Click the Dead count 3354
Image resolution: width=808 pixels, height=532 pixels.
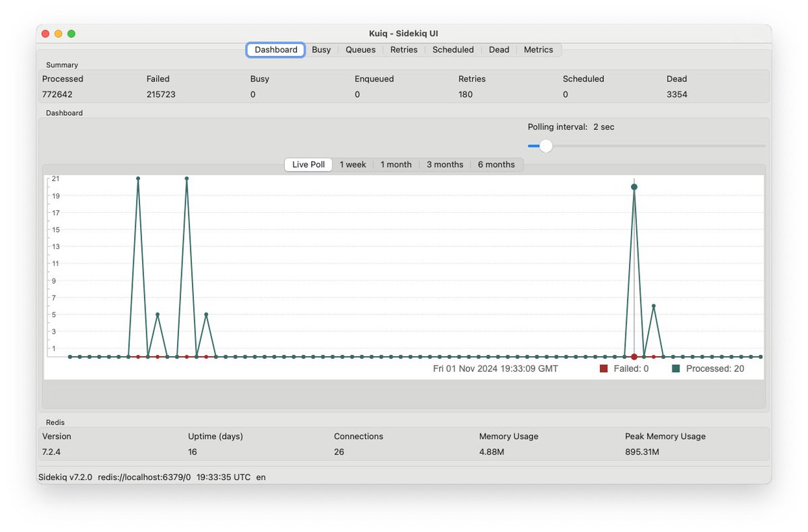coord(677,94)
